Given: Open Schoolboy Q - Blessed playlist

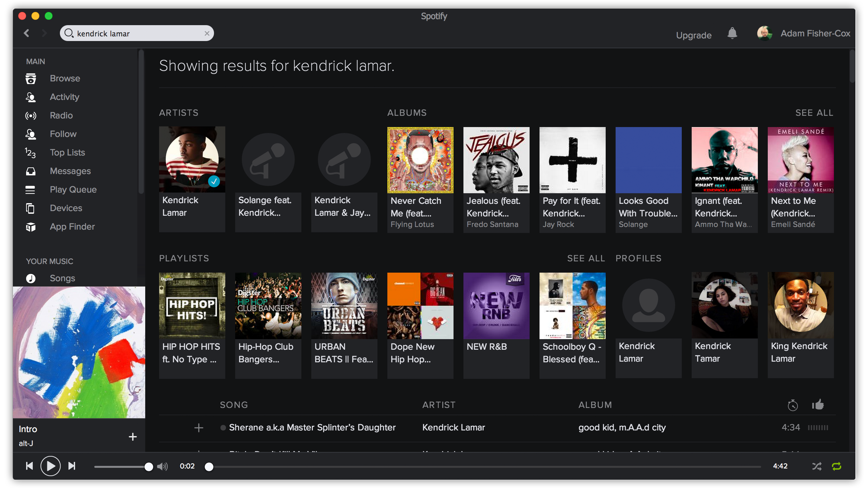Looking at the screenshot, I should 572,326.
